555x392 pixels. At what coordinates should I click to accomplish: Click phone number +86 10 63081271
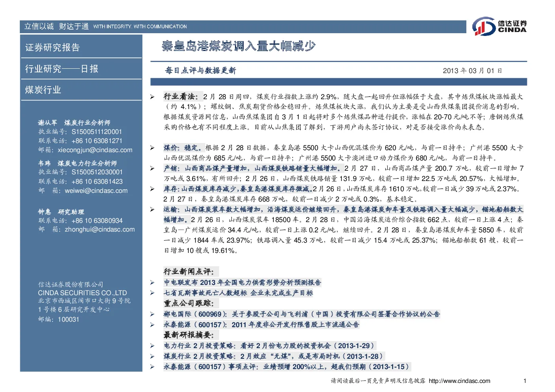(97, 141)
